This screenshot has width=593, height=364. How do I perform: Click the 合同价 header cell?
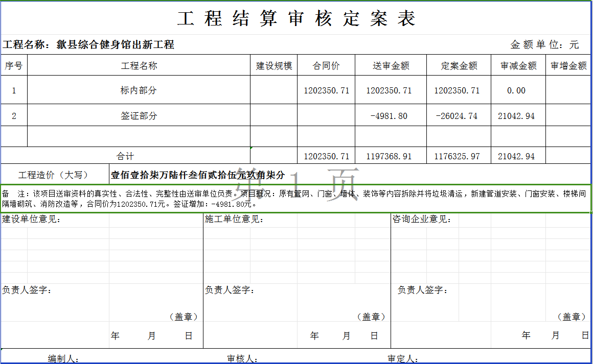click(326, 66)
